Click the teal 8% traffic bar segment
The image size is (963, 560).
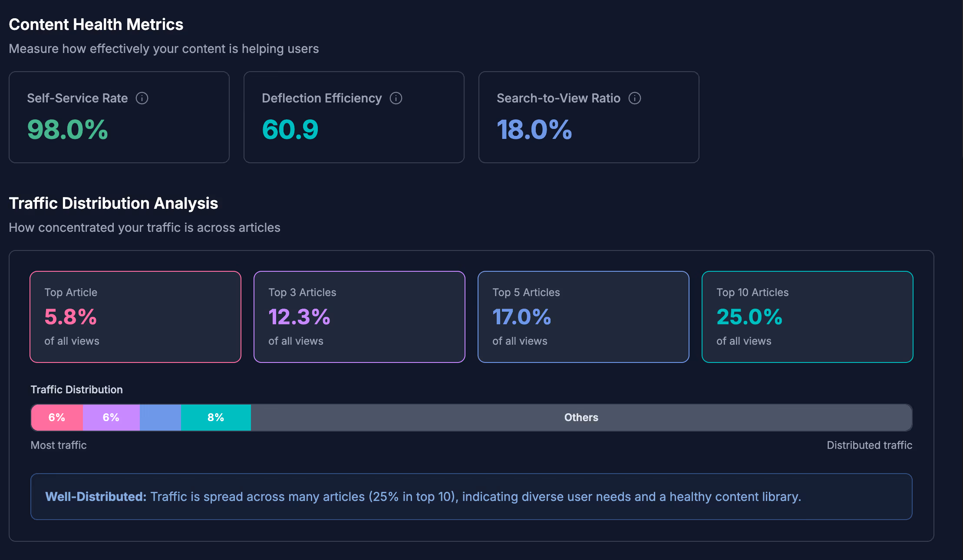216,418
